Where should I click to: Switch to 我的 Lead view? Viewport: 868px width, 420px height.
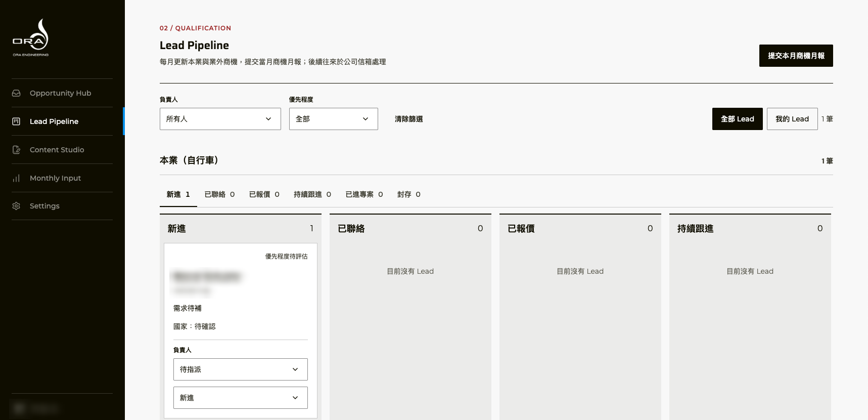click(x=792, y=119)
